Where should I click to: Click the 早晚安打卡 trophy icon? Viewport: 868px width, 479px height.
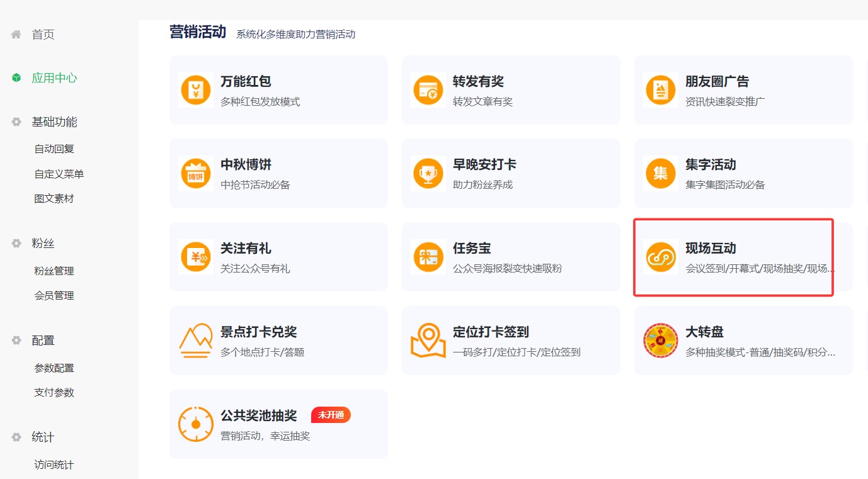pyautogui.click(x=428, y=173)
